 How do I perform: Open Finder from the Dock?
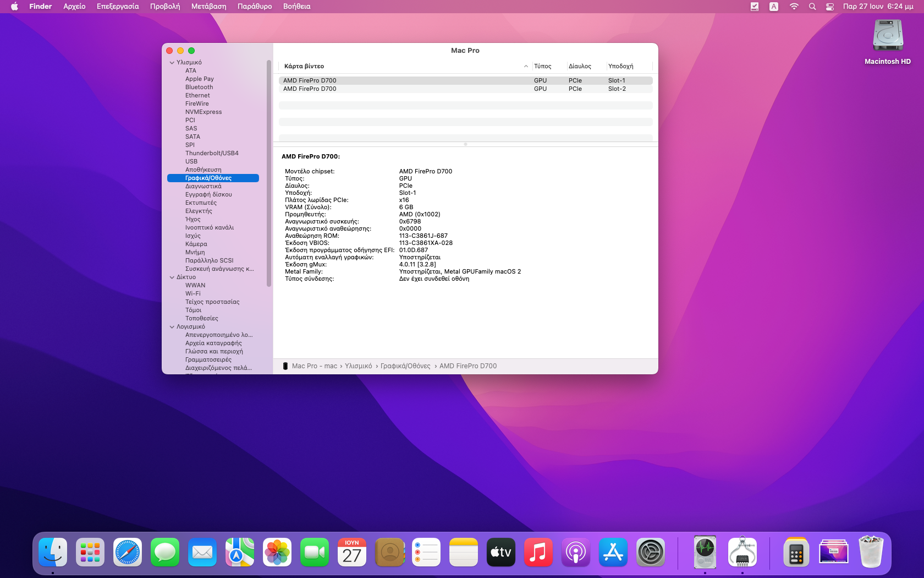(53, 552)
